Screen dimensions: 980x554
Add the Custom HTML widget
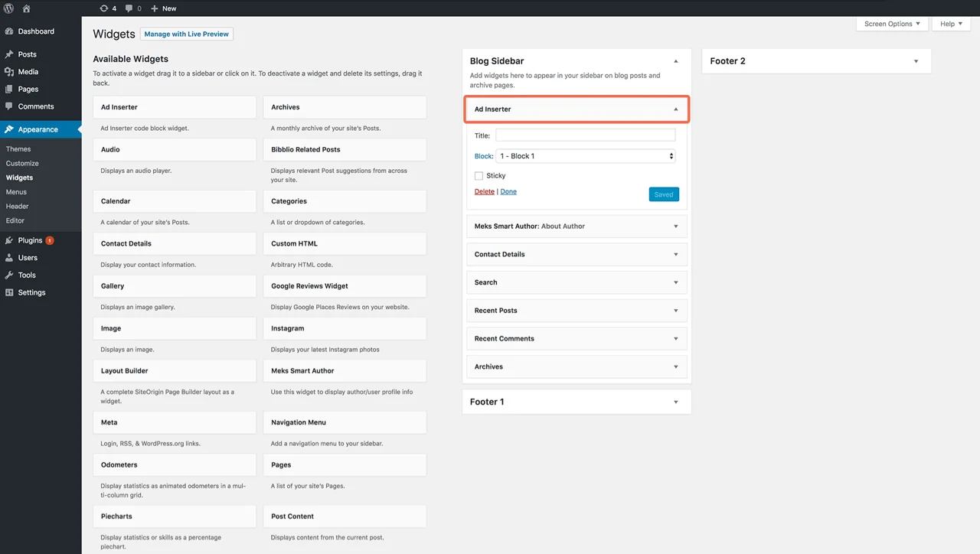(x=345, y=243)
